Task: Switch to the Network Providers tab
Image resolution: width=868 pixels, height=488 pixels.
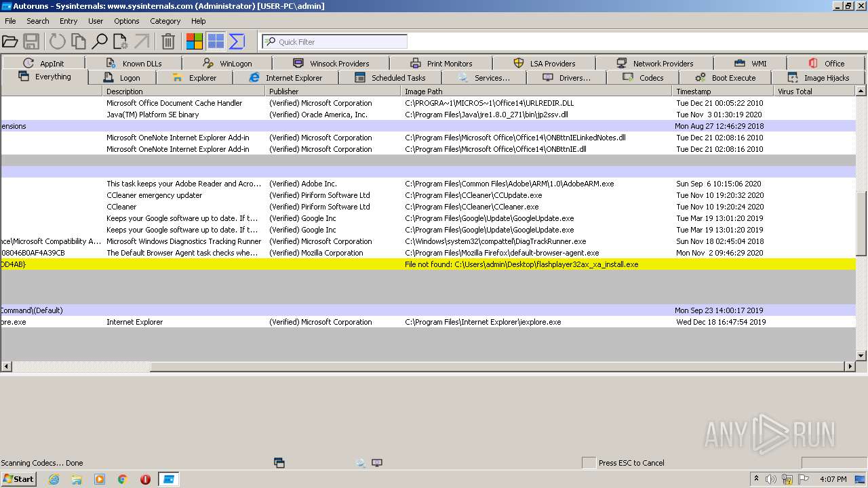Action: pyautogui.click(x=655, y=63)
